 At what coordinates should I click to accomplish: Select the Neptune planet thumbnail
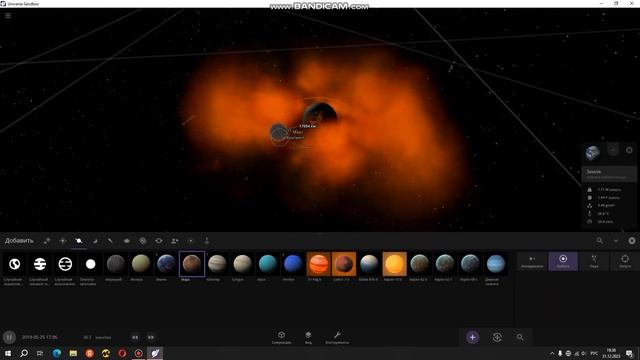[x=293, y=264]
